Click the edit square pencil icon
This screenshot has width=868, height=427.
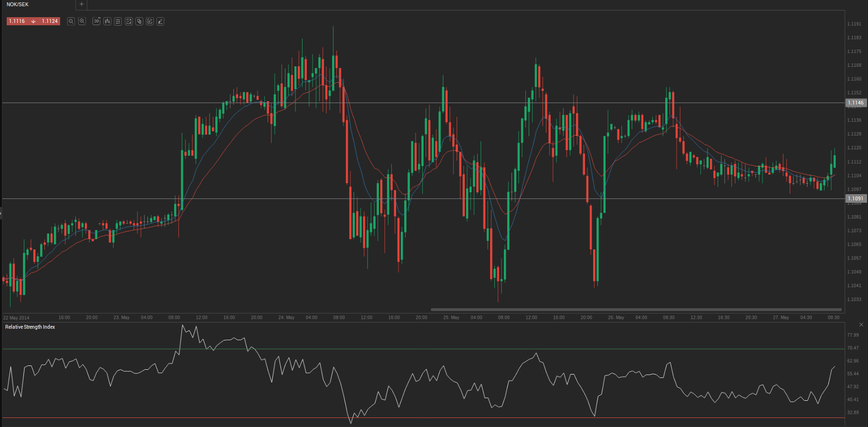point(150,21)
